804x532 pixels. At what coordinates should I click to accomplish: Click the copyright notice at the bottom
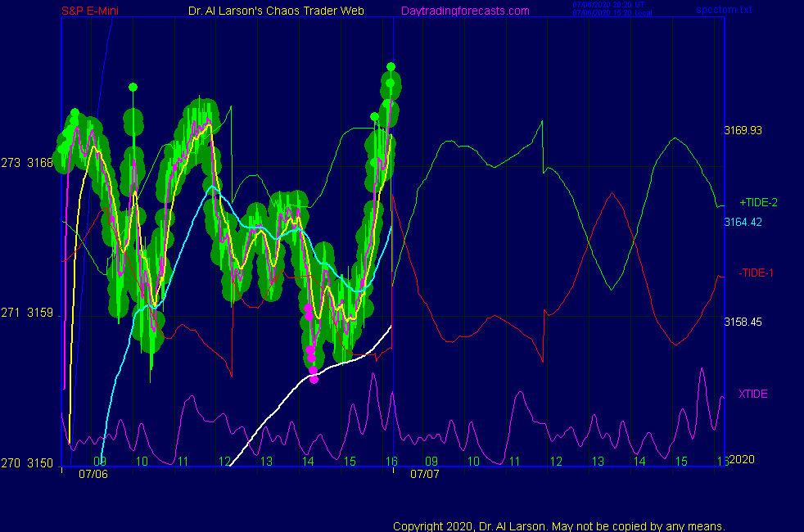(x=559, y=526)
